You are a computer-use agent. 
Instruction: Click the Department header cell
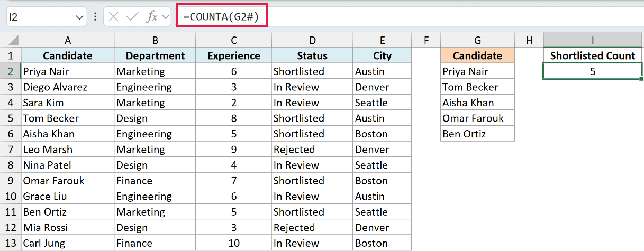point(155,55)
